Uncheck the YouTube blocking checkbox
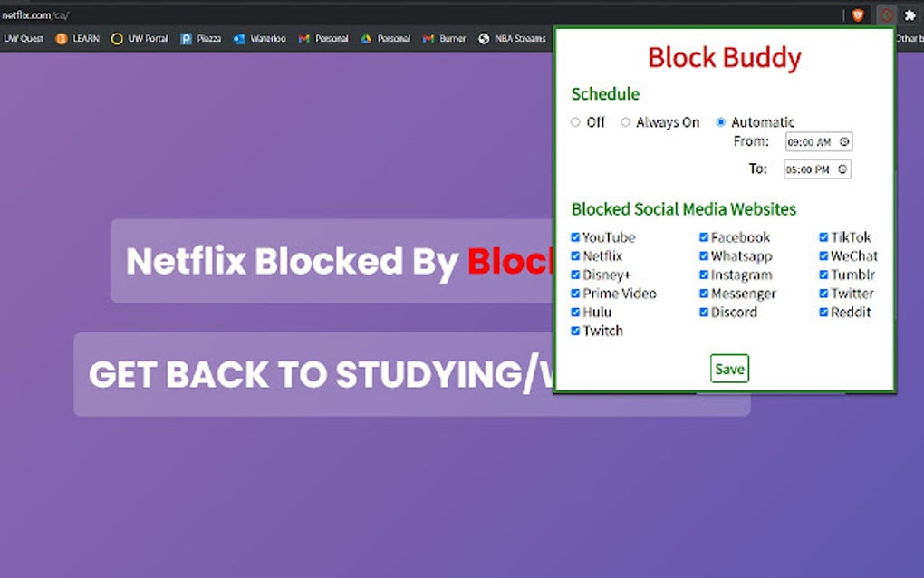Viewport: 924px width, 578px height. pos(575,236)
